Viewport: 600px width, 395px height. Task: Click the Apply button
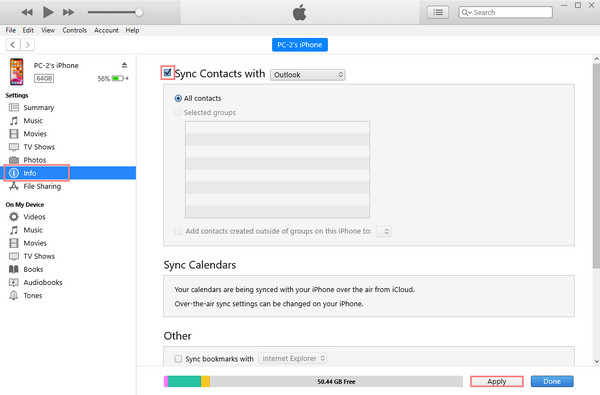497,382
